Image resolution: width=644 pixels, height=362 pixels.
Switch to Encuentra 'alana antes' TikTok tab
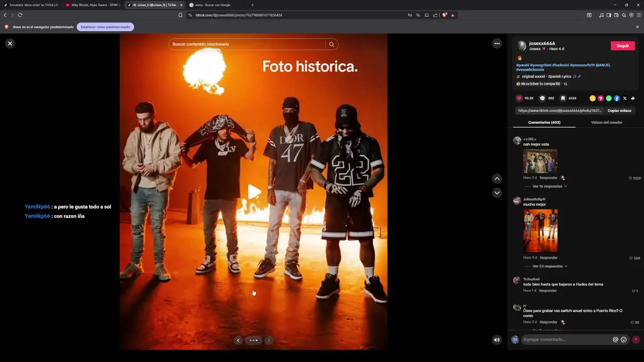[31, 5]
